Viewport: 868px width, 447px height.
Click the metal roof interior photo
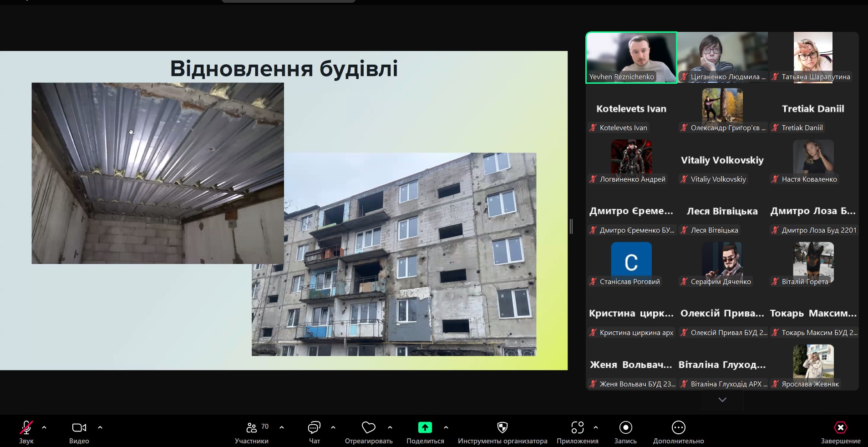click(x=157, y=173)
